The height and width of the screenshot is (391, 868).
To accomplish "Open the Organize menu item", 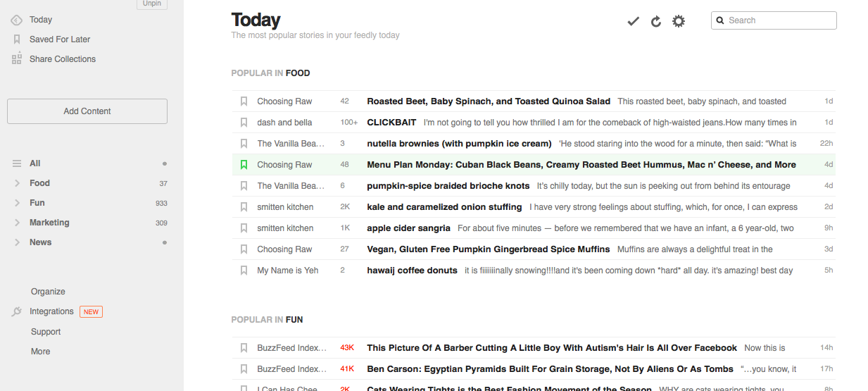I will pyautogui.click(x=48, y=292).
